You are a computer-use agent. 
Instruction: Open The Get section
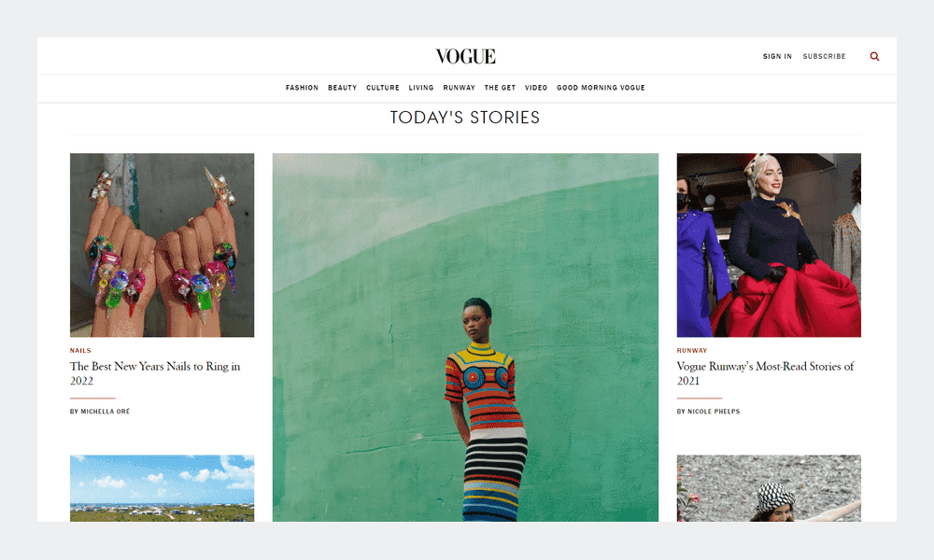tap(500, 88)
